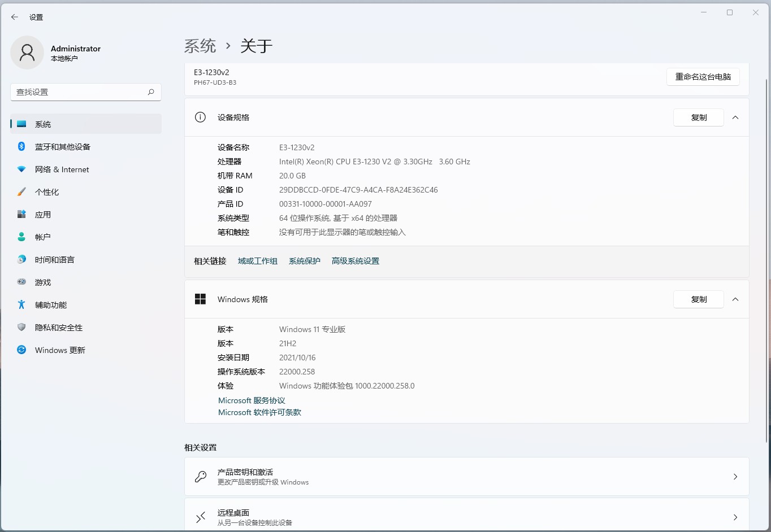Click the Privacy shield icon
The width and height of the screenshot is (771, 532).
click(21, 327)
